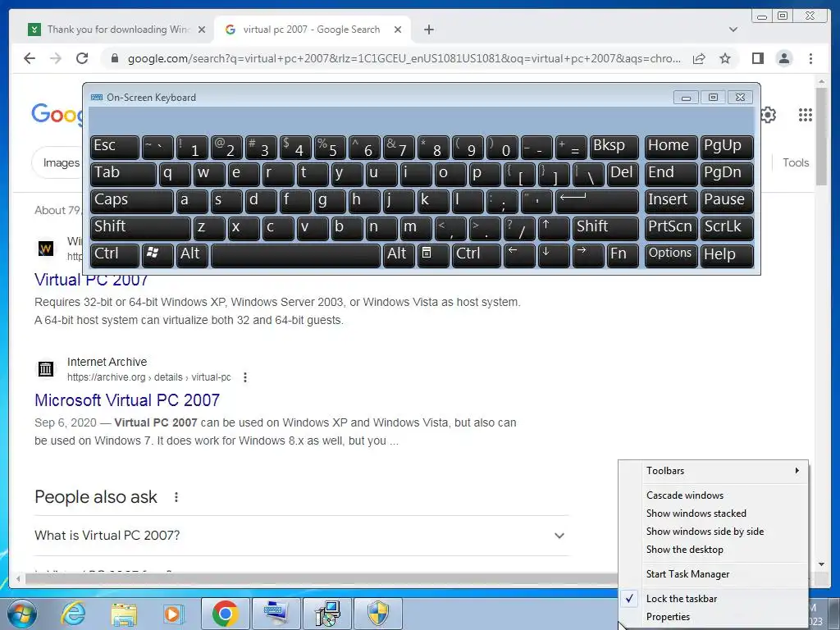Image resolution: width=840 pixels, height=630 pixels.
Task: Click Chrome forward navigation arrow
Action: 56,58
